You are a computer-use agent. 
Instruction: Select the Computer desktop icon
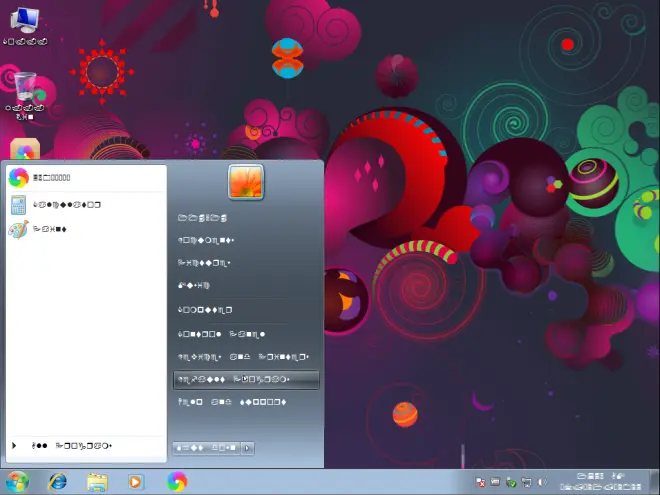pyautogui.click(x=25, y=26)
